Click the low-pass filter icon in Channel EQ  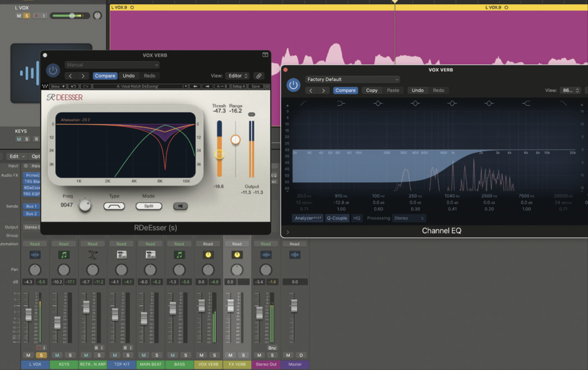564,103
